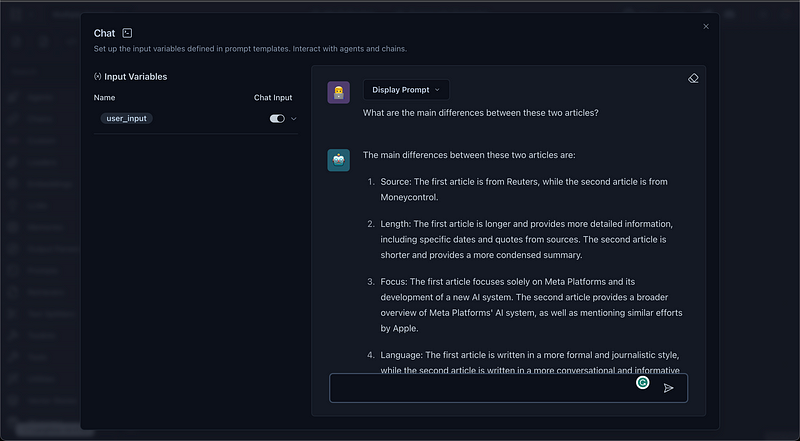Viewport: 800px width, 441px height.
Task: Click the Input Variables section heading
Action: pos(135,76)
